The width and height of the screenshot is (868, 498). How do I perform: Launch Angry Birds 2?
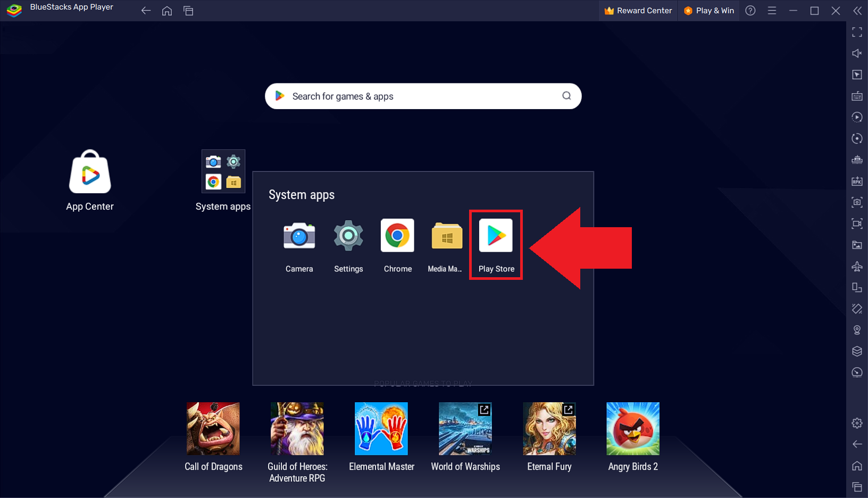pos(633,429)
